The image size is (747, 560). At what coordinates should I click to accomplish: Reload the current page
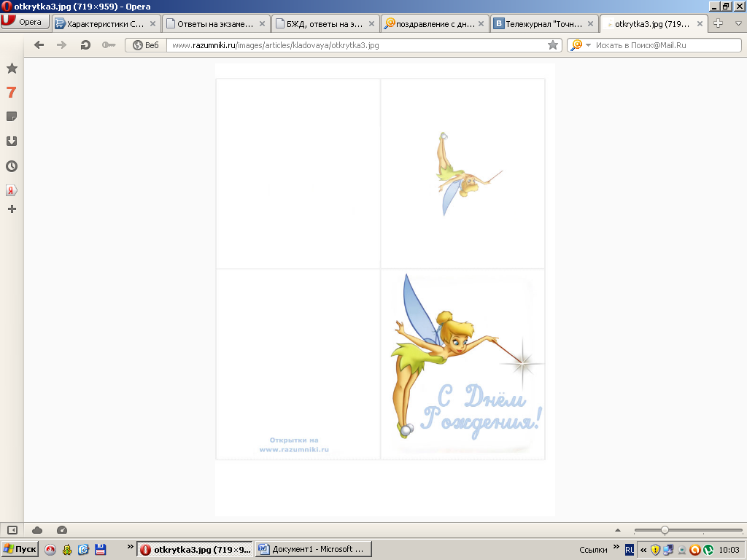[x=85, y=45]
